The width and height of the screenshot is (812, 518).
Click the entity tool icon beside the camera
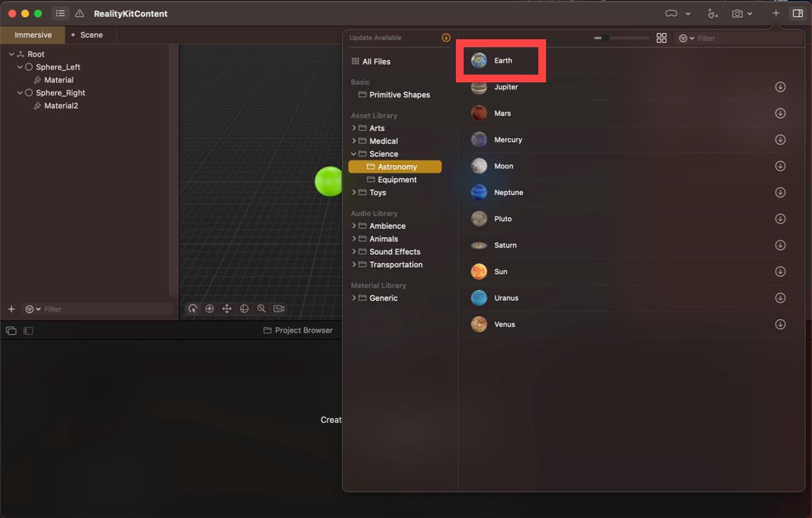(712, 14)
